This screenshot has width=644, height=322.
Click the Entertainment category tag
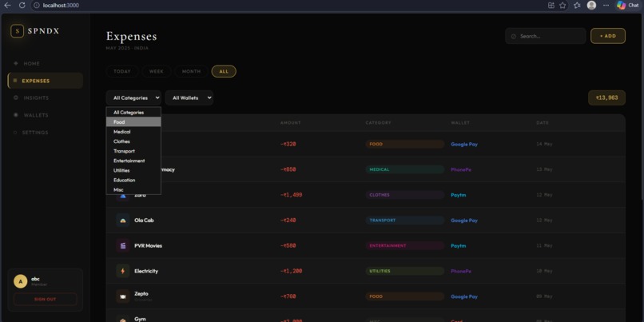[x=404, y=245]
